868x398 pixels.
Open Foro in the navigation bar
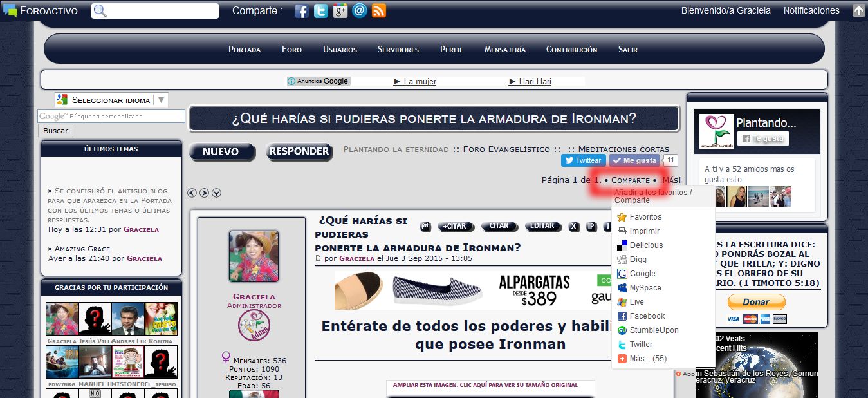(x=291, y=50)
